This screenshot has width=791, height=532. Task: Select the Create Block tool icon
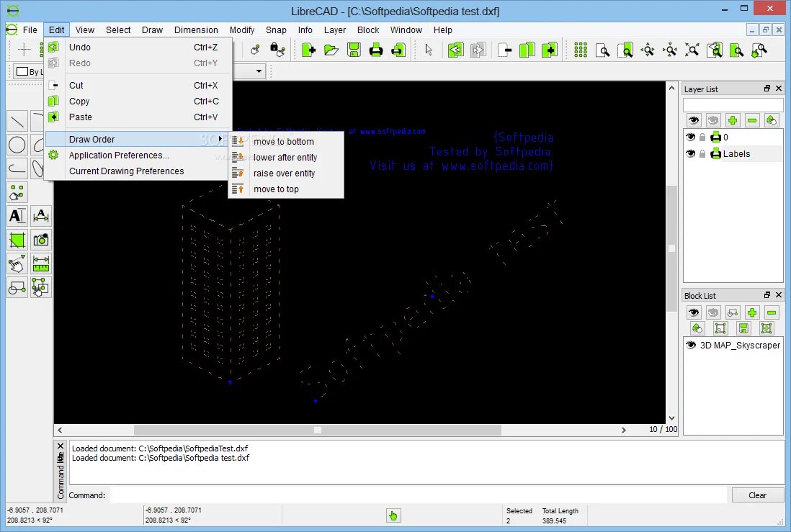tap(17, 287)
